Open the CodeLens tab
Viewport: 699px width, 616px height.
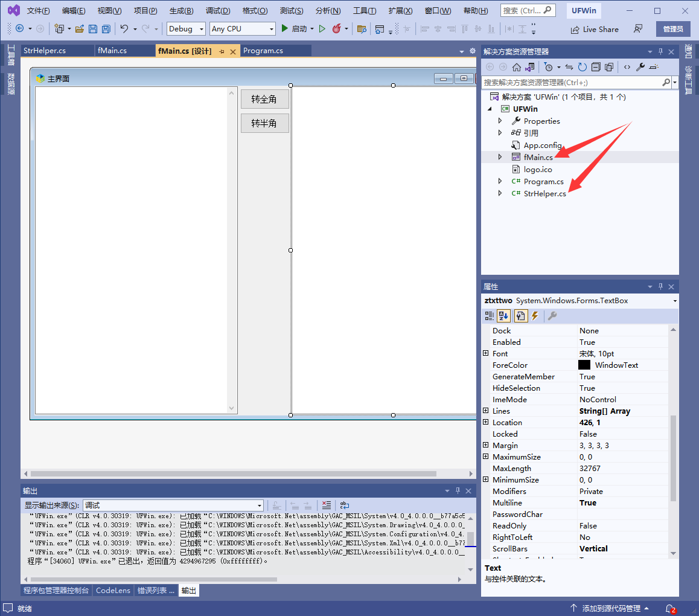[x=113, y=590]
